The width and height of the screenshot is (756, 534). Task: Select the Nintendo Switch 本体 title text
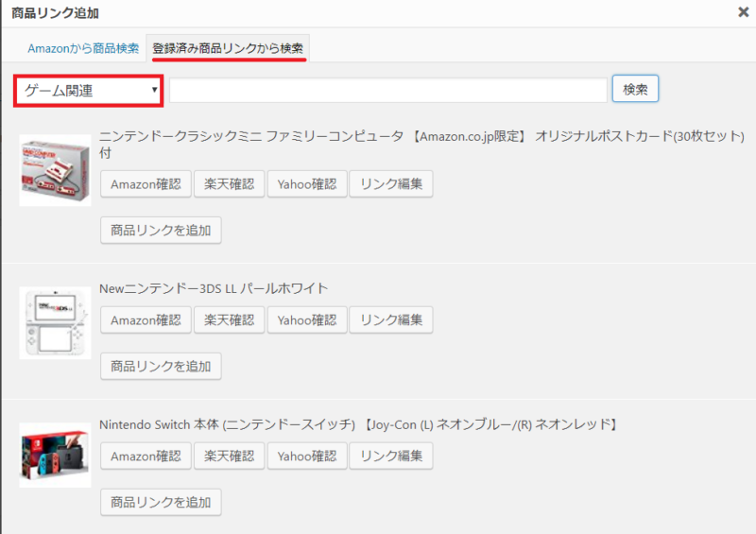[x=359, y=424]
